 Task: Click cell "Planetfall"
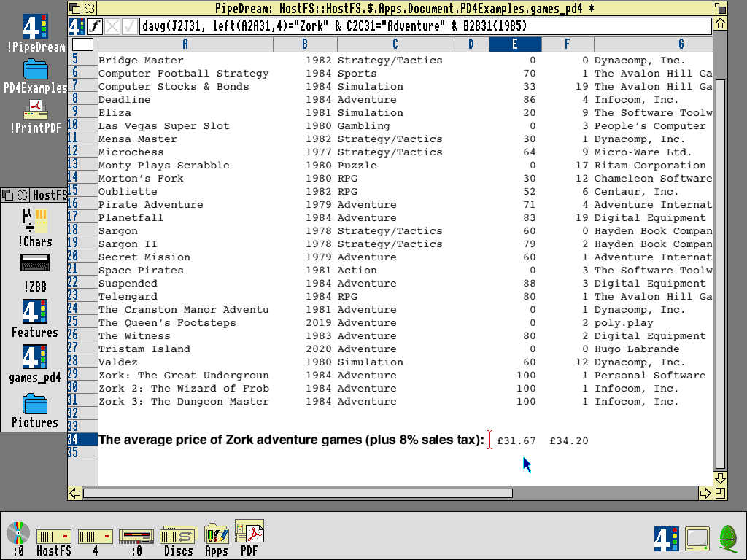131,218
